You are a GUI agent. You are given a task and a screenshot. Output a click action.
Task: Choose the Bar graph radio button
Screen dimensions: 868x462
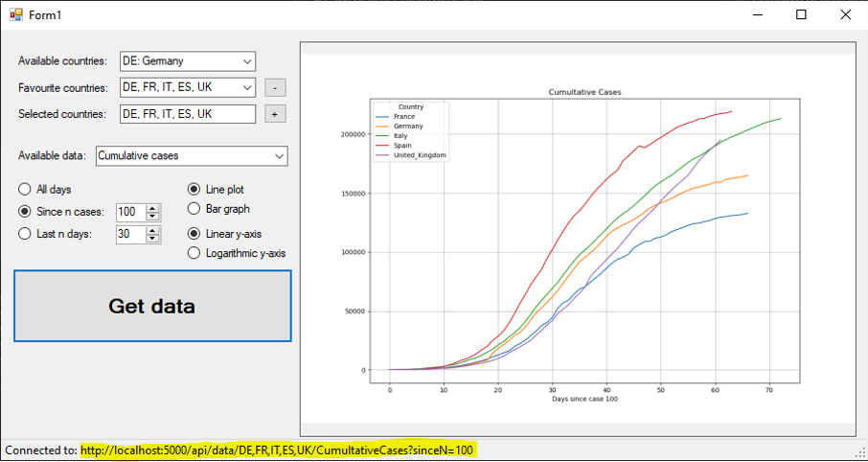(x=194, y=208)
